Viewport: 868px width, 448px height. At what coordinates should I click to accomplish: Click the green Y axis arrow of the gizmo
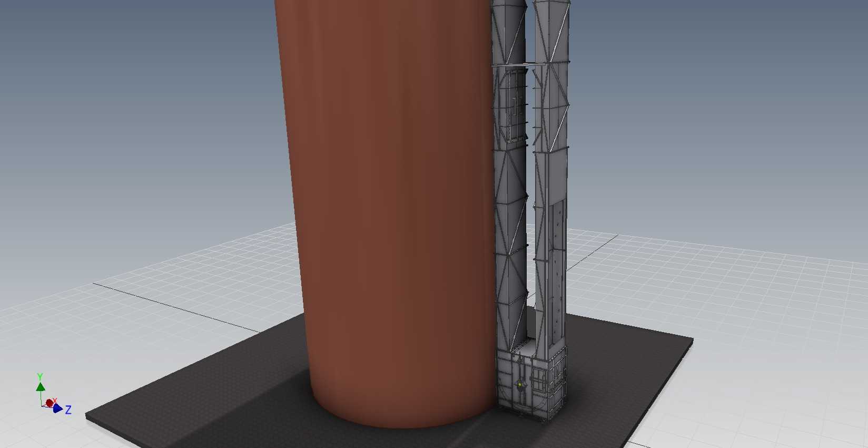coord(41,386)
